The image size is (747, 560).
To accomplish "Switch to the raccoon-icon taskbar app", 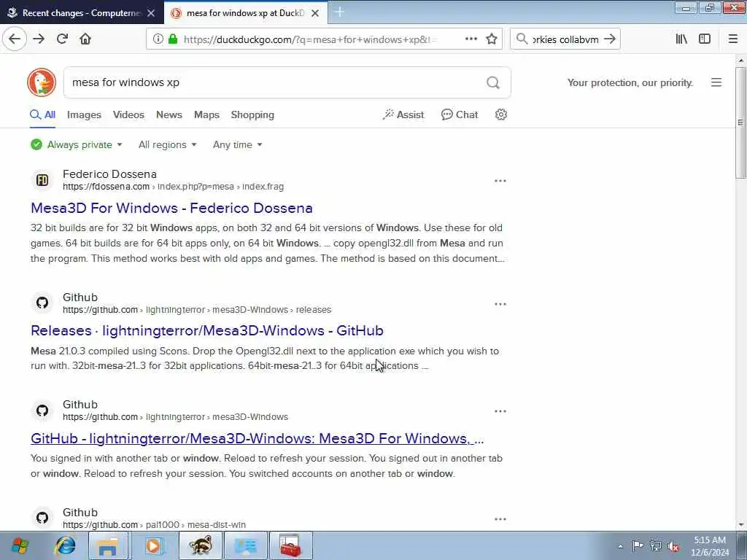I will pos(200,545).
